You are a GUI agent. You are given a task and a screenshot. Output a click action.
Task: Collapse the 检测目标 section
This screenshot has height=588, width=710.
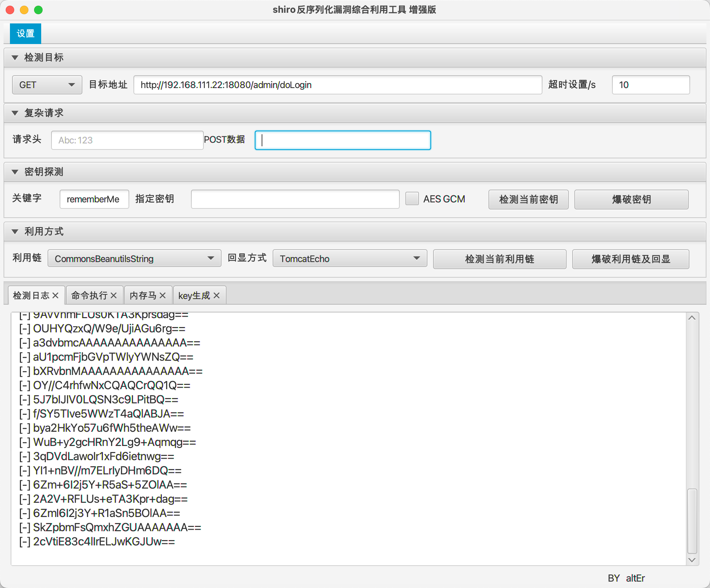[x=15, y=58]
